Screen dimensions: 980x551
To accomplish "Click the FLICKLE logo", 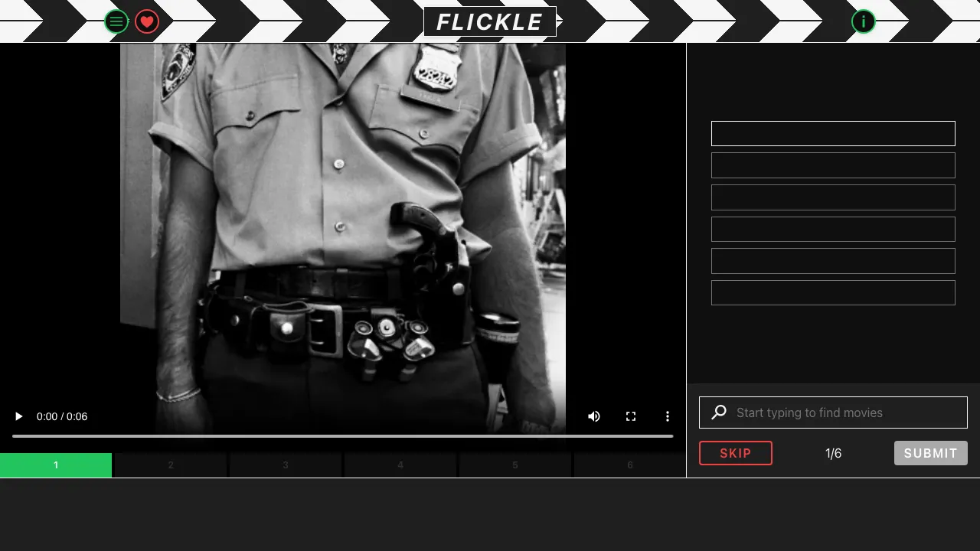I will (x=490, y=21).
